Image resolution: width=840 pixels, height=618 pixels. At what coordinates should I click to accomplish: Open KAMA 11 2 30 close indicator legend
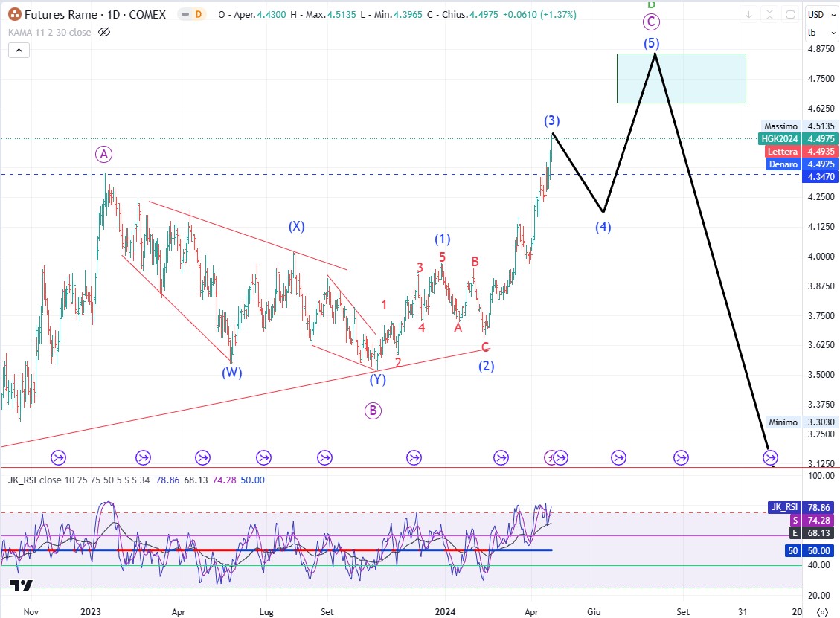coord(49,33)
